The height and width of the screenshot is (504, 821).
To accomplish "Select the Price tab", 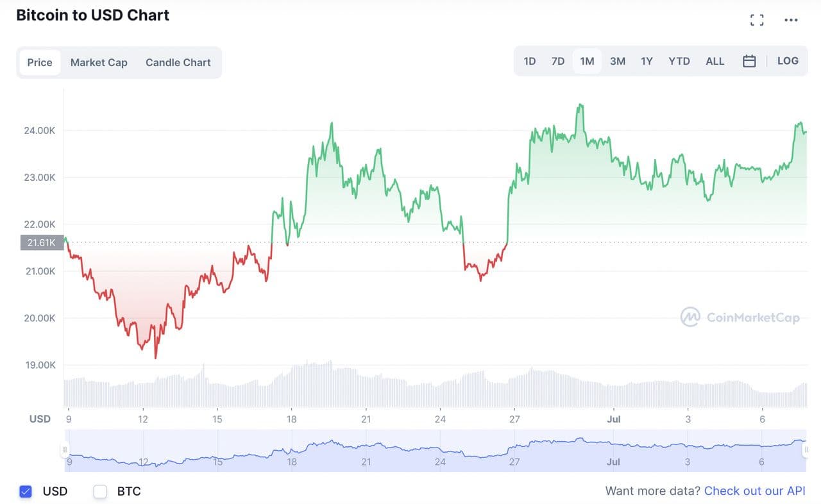I will pyautogui.click(x=40, y=63).
